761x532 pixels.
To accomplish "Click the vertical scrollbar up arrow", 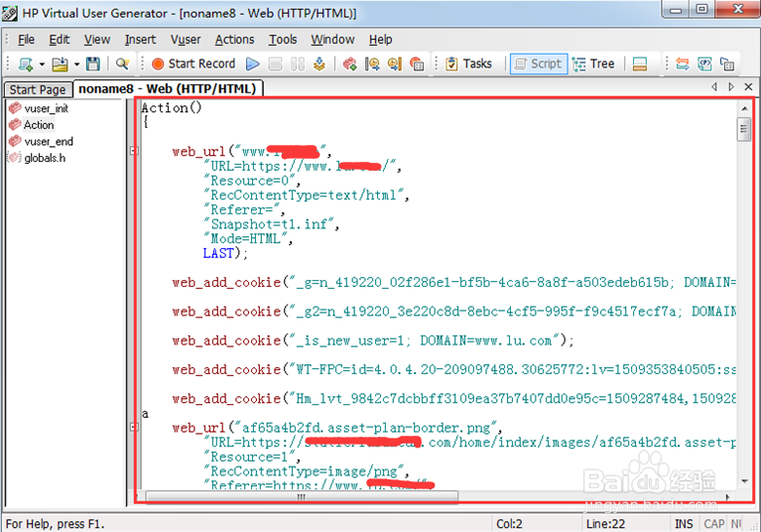I will pos(744,109).
